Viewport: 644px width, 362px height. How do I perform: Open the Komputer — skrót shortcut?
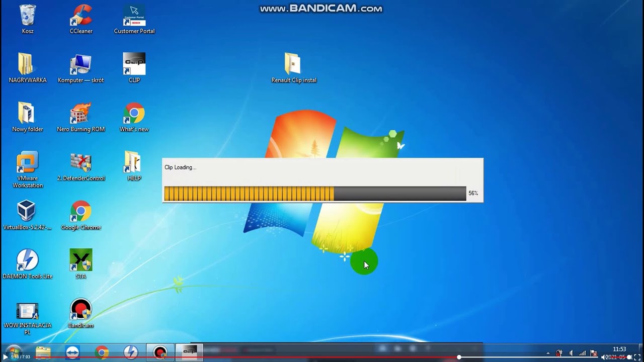point(81,68)
